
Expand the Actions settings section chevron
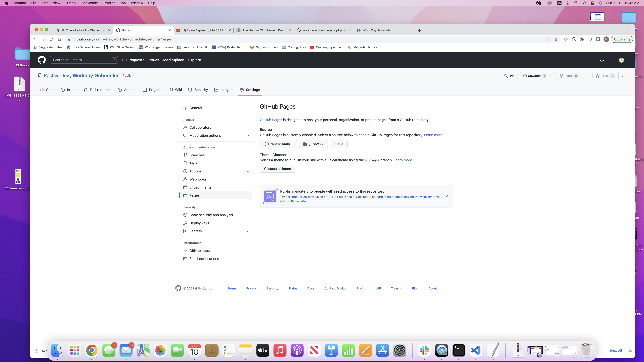(248, 171)
